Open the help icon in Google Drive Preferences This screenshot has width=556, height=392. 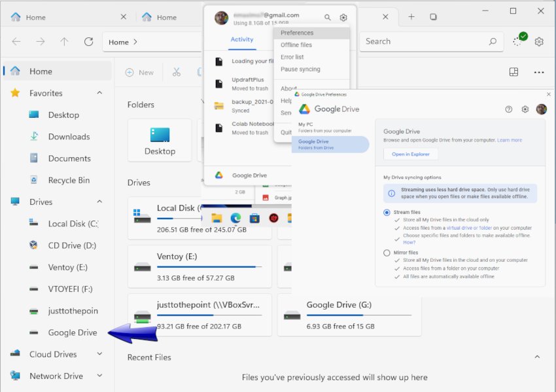point(509,110)
